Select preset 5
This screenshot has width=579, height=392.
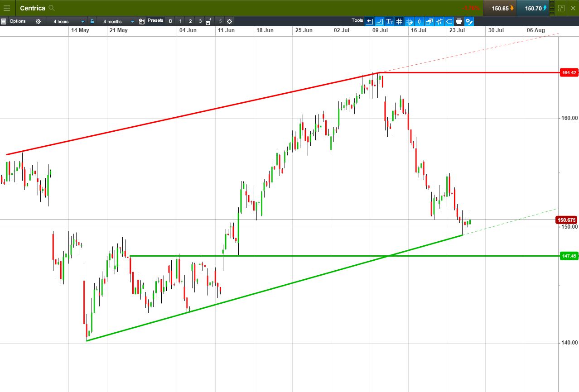tap(220, 21)
